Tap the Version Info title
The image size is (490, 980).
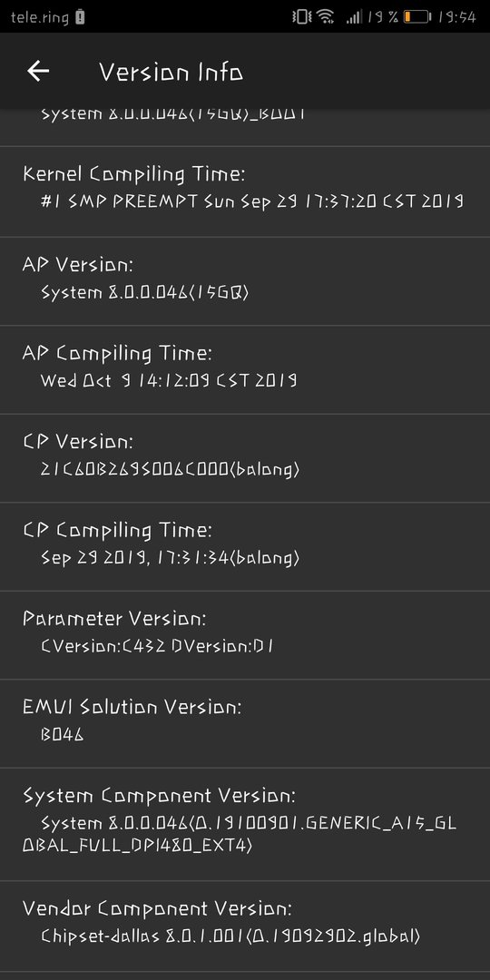click(171, 72)
